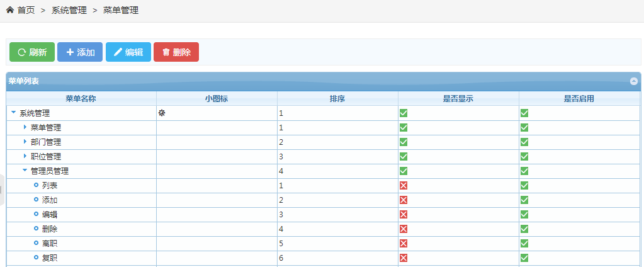The height and width of the screenshot is (267, 644).
Task: Collapse the 管理员管理 tree node
Action: click(25, 171)
